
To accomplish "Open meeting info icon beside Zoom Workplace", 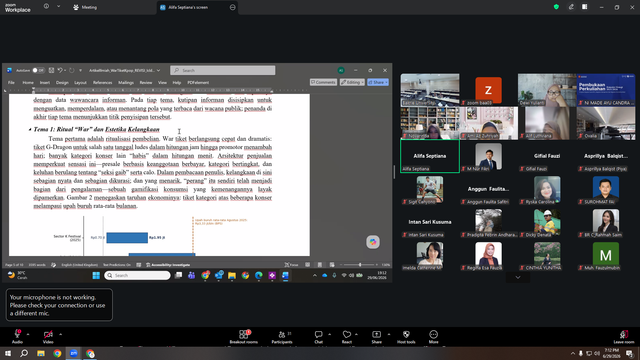I will click(x=46, y=7).
